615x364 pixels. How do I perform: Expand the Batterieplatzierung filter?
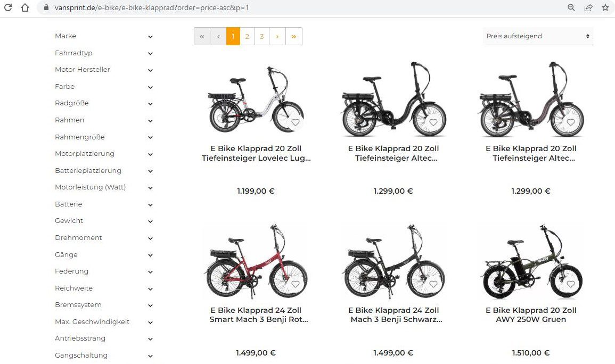point(103,171)
